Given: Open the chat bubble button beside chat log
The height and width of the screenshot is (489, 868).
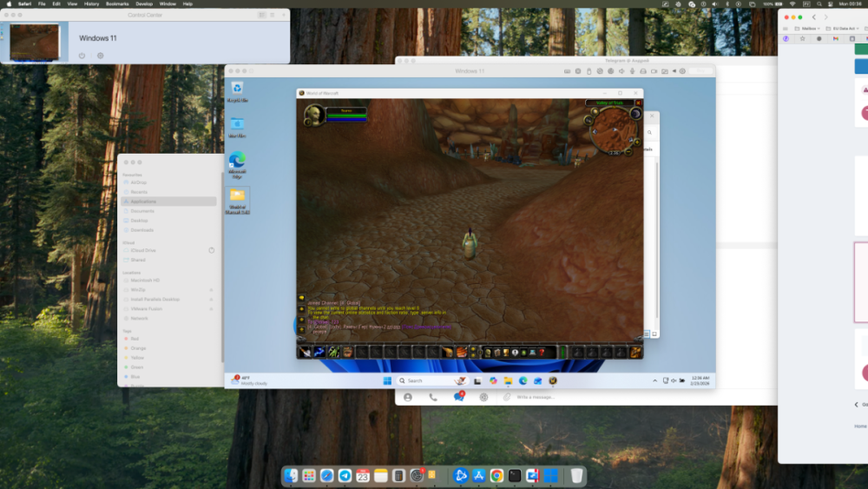Looking at the screenshot, I should [301, 298].
